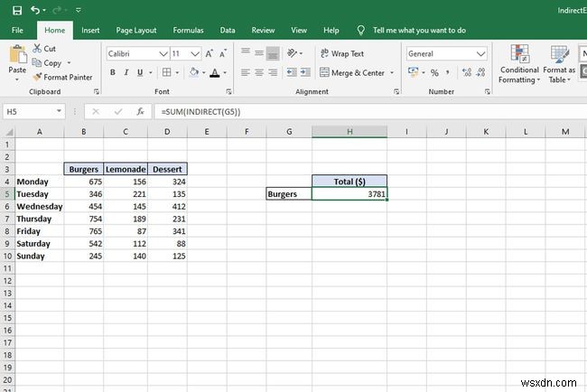Open Customize Quick Access Toolbar arrow
The height and width of the screenshot is (392, 587).
click(79, 10)
